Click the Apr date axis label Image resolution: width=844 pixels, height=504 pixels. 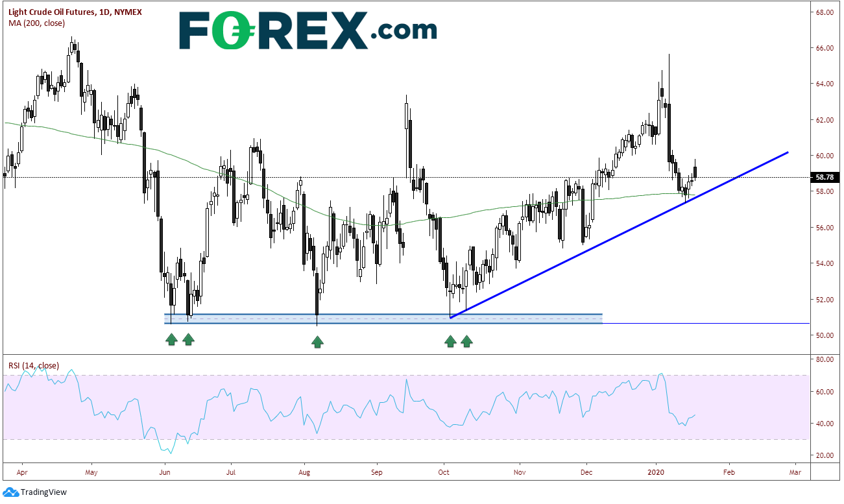(23, 474)
